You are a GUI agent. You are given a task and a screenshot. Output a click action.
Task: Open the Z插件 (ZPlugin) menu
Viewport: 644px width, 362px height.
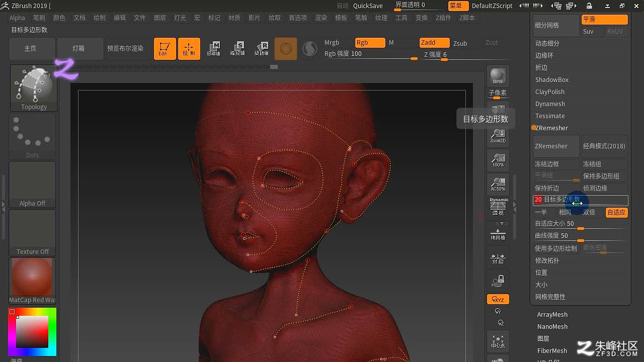(443, 18)
